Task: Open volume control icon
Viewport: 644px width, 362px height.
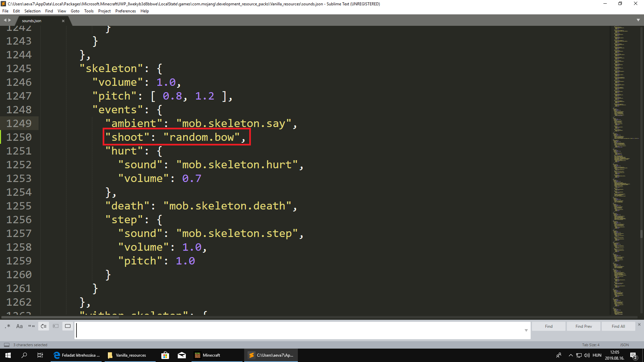Action: pyautogui.click(x=587, y=355)
